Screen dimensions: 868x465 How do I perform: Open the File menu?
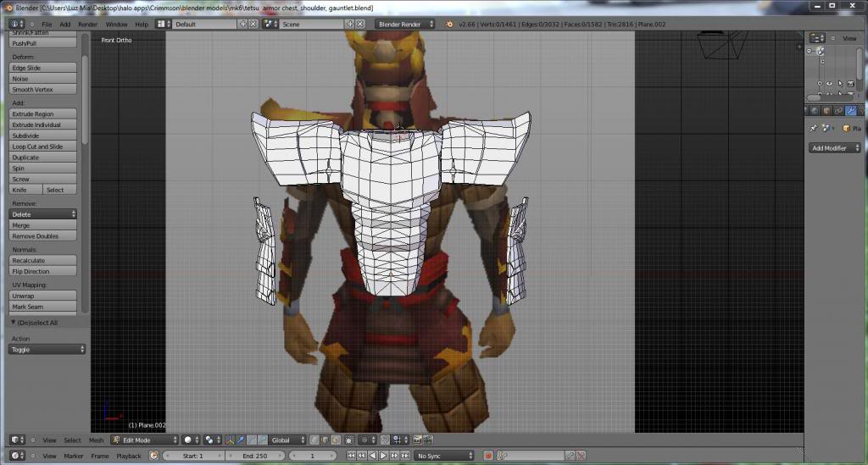[x=47, y=25]
